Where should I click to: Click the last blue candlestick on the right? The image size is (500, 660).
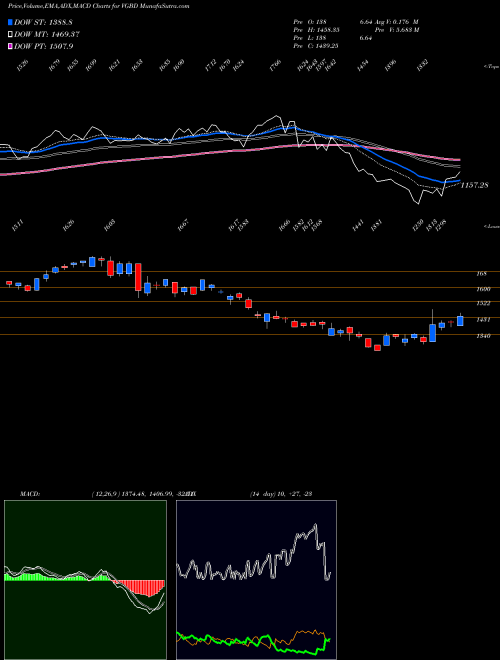[460, 320]
